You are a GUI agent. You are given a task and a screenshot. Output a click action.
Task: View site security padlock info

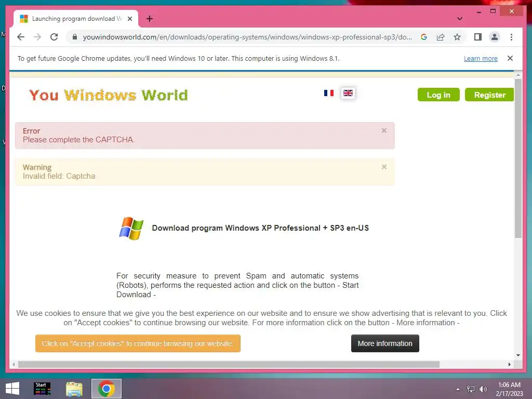point(75,37)
